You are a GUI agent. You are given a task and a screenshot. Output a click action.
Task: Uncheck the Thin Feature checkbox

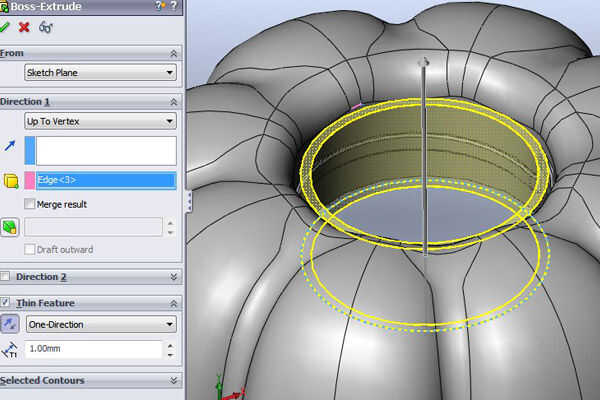[x=5, y=302]
